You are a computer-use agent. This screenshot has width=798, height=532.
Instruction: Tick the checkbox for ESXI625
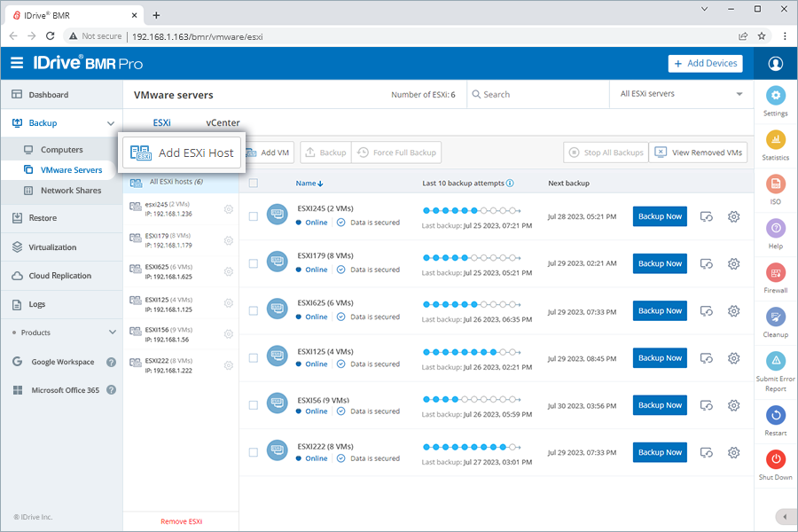tap(254, 310)
